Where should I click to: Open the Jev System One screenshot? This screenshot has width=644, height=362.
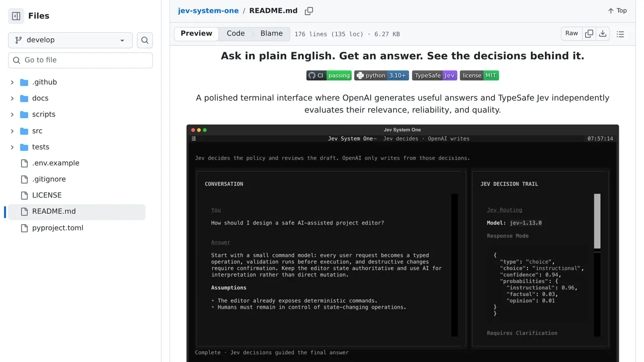(403, 243)
